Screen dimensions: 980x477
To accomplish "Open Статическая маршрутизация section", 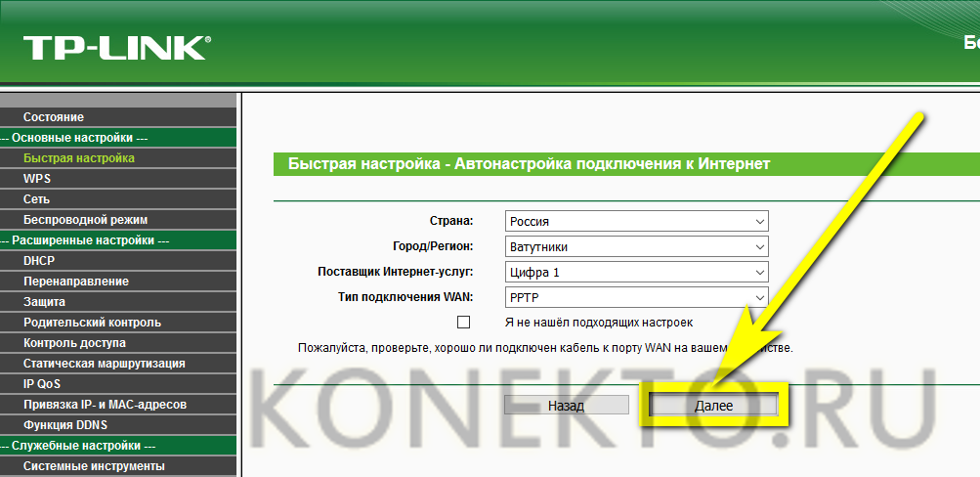I will [x=118, y=364].
